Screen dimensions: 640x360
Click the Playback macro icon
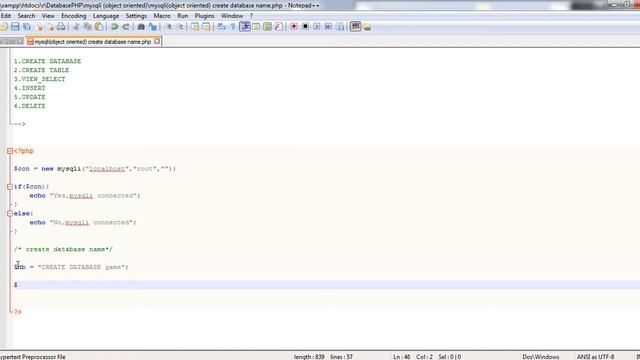pos(317,27)
